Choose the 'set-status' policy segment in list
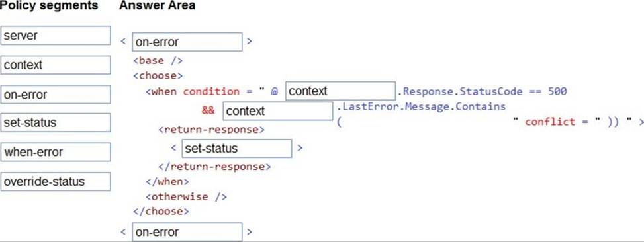The width and height of the screenshot is (644, 242). (56, 122)
